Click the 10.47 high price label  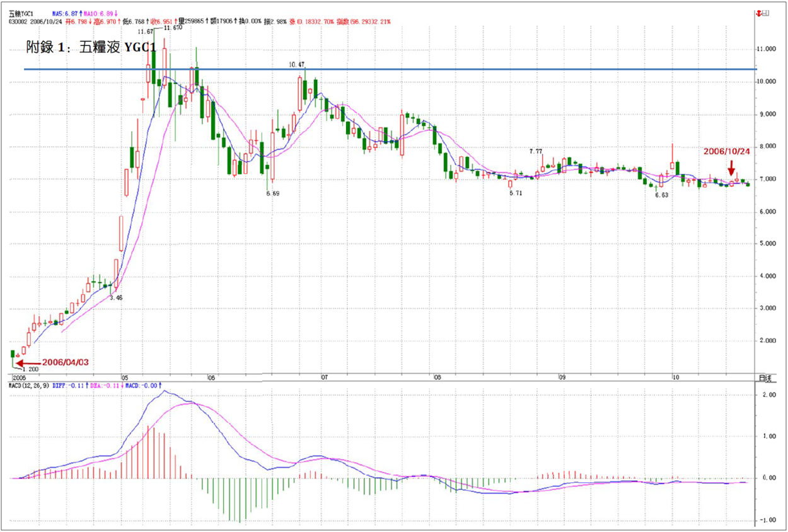pos(296,65)
